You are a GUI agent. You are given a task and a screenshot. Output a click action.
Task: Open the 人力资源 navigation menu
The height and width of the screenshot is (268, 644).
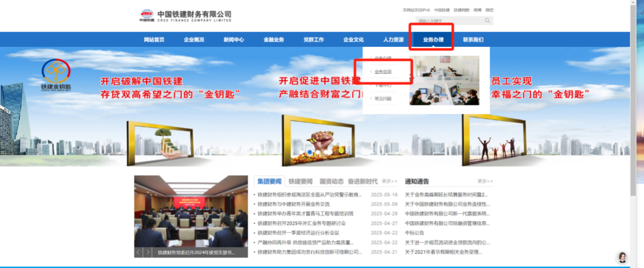click(393, 40)
